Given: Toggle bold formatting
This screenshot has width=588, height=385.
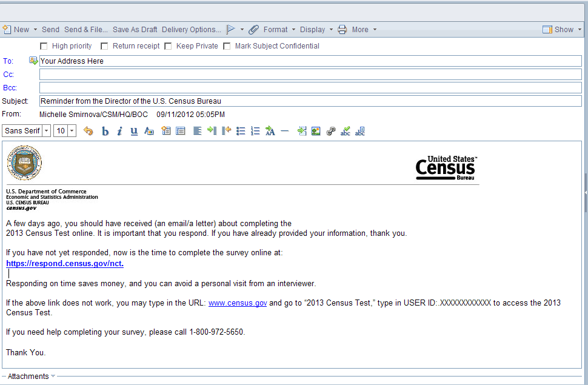Looking at the screenshot, I should (105, 131).
